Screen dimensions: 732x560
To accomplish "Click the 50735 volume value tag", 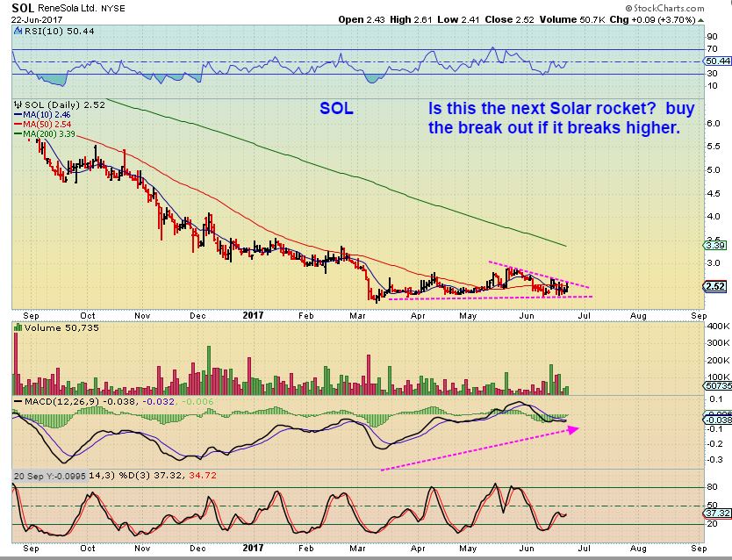I will click(718, 385).
